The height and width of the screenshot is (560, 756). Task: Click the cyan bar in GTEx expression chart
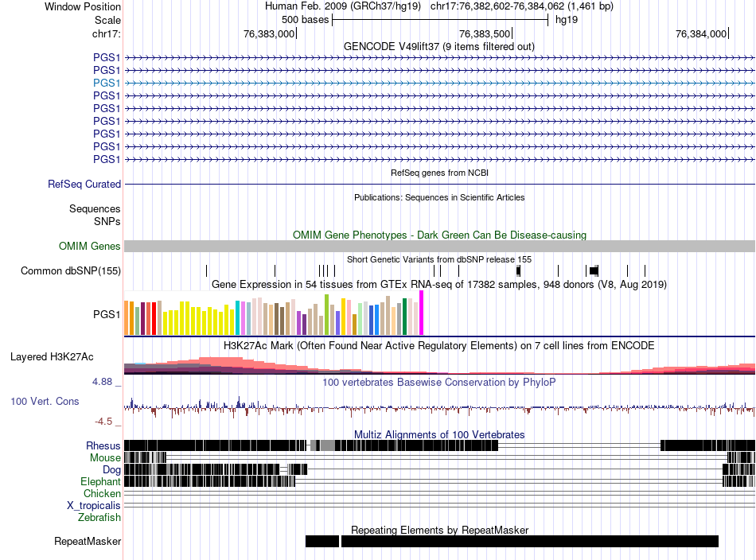tap(237, 317)
